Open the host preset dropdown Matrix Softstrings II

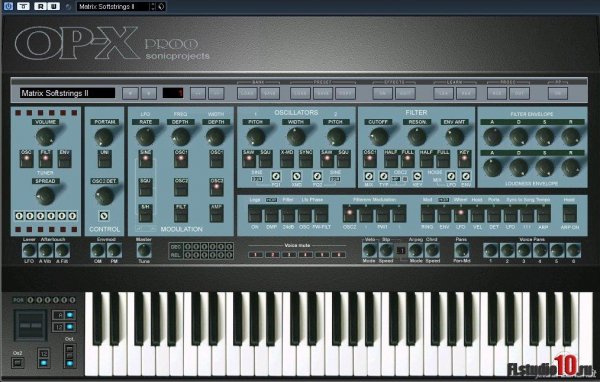coord(114,7)
